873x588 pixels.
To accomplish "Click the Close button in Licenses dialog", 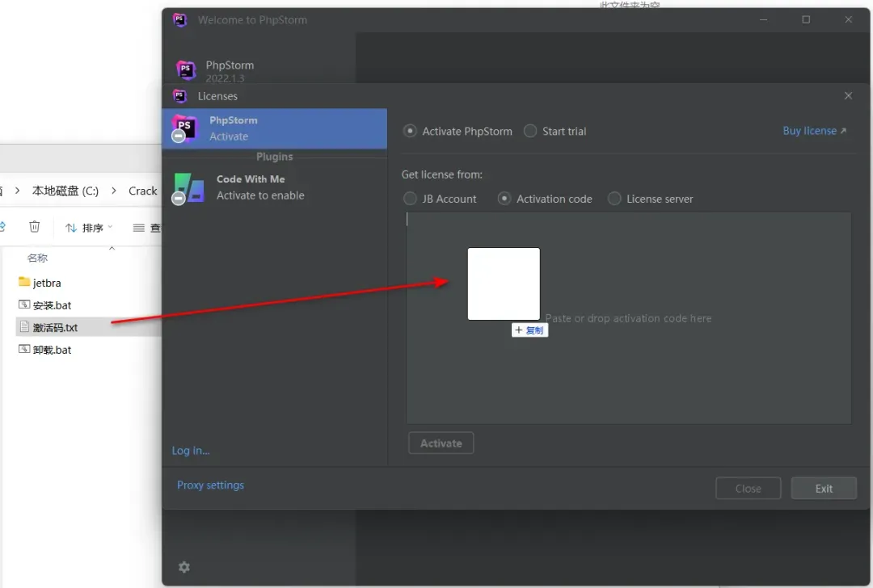I will tap(748, 489).
